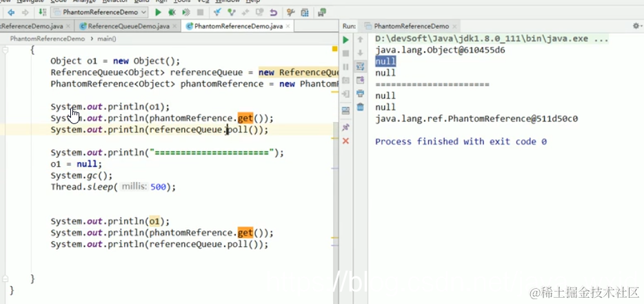Build the project from toolbar
Screen dimensions: 644x304
[x=42, y=12]
